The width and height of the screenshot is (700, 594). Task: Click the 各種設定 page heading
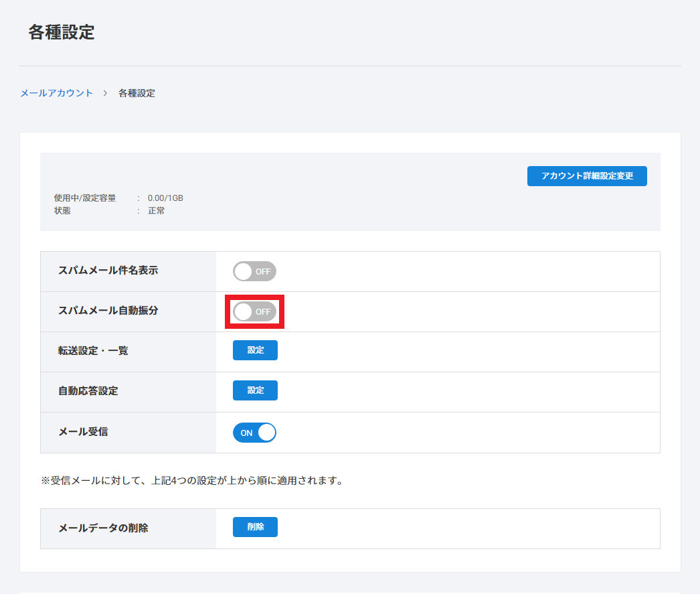(x=62, y=32)
